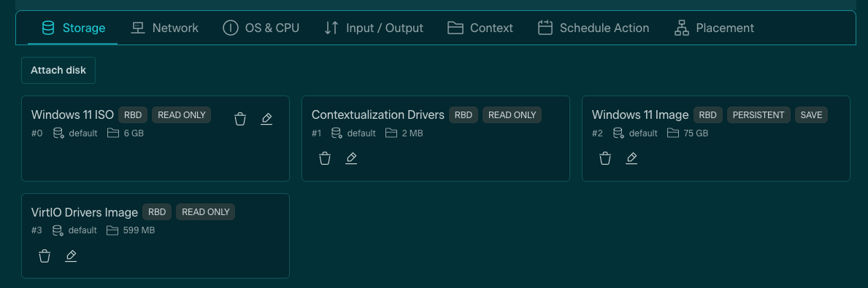Select the Windows 11 Image disk card

(x=715, y=139)
